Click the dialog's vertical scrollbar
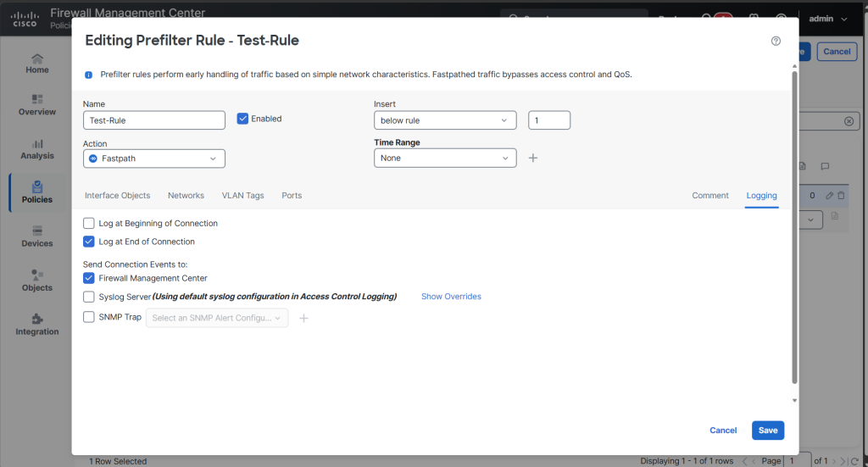Screen dimensions: 868x467 point(794,227)
